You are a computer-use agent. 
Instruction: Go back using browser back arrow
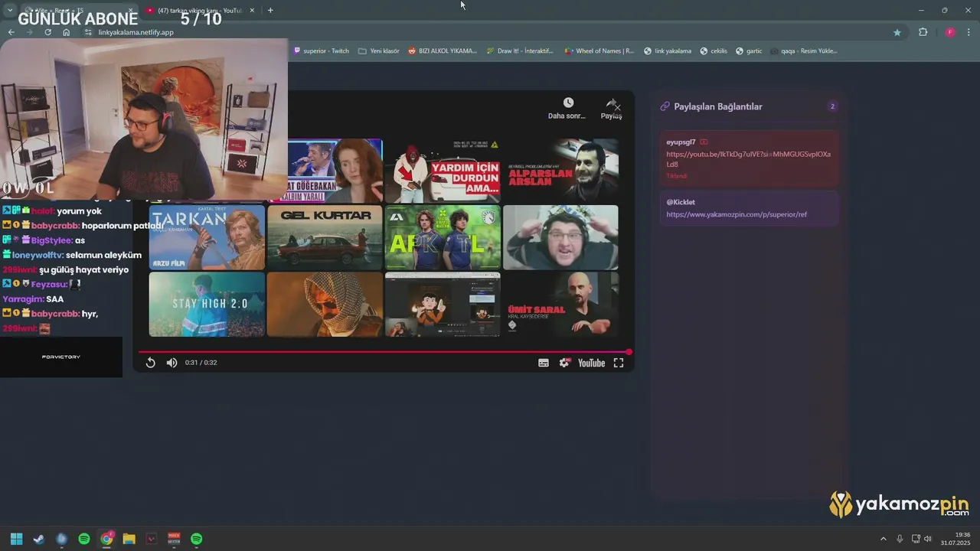click(x=11, y=32)
